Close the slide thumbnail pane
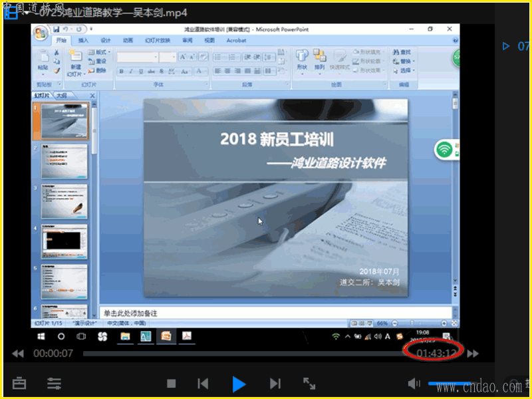This screenshot has height=399, width=532. point(92,96)
